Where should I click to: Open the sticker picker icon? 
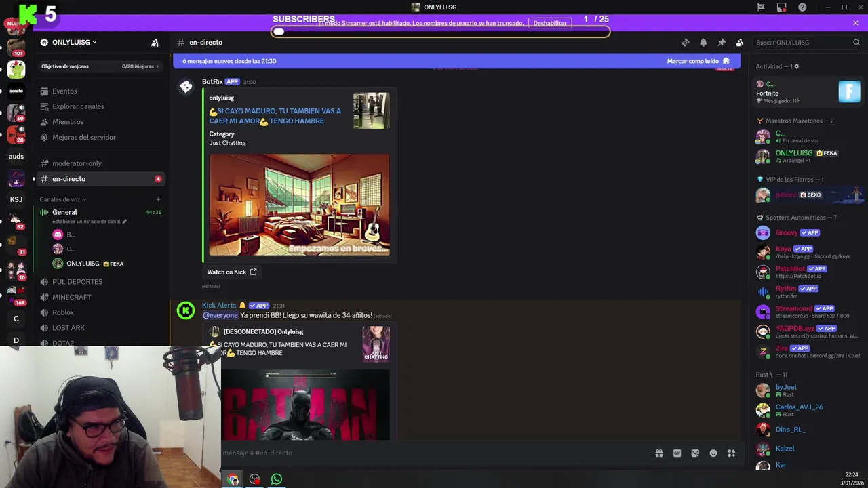695,453
